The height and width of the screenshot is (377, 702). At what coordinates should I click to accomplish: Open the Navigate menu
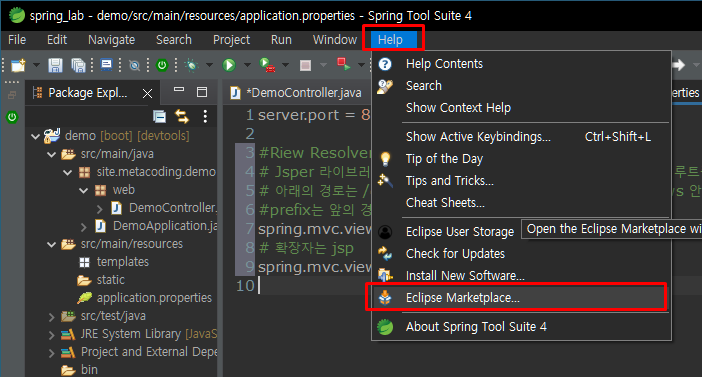tap(111, 40)
